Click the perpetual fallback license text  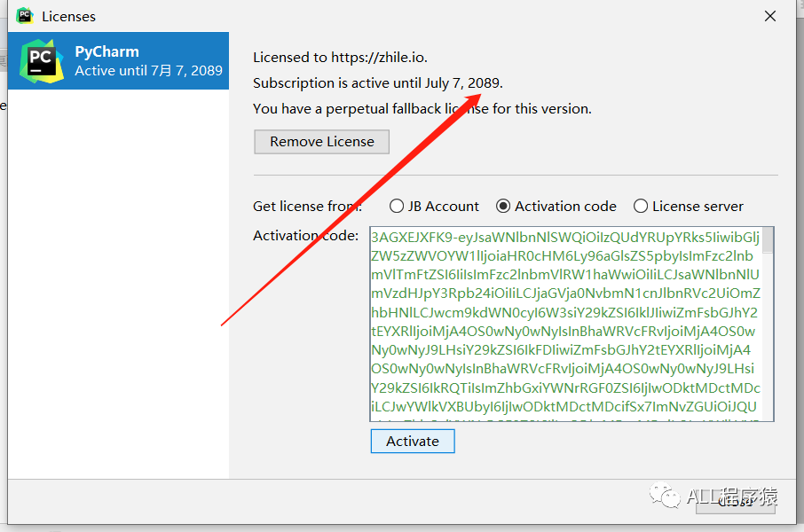click(422, 109)
